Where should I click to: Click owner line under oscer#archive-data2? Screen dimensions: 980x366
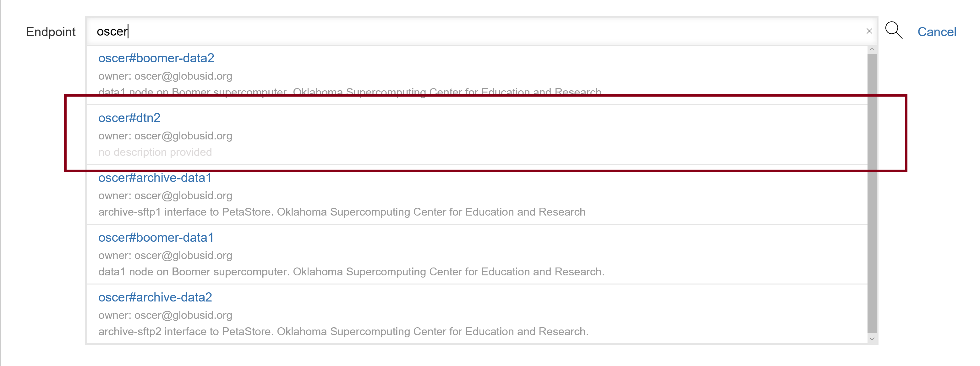click(x=165, y=315)
